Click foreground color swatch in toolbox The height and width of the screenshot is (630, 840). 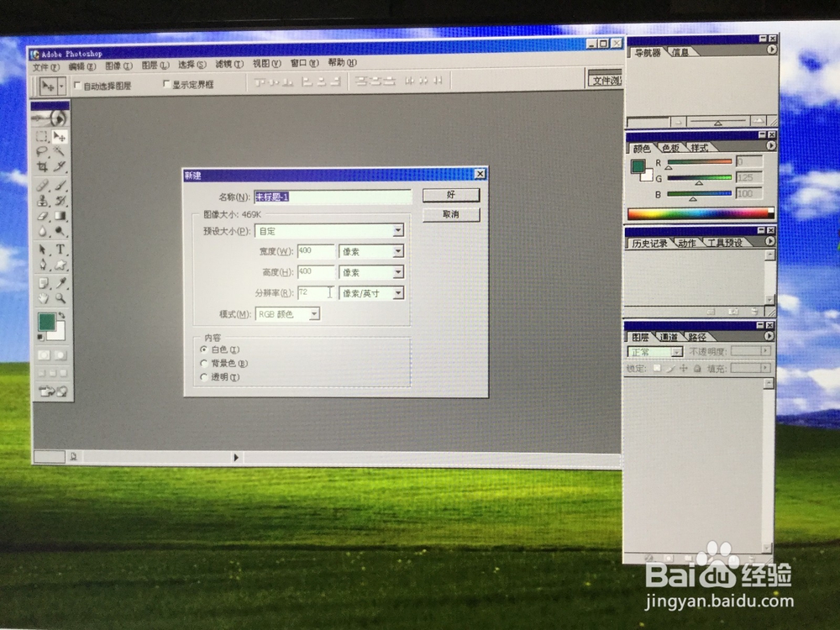point(46,322)
